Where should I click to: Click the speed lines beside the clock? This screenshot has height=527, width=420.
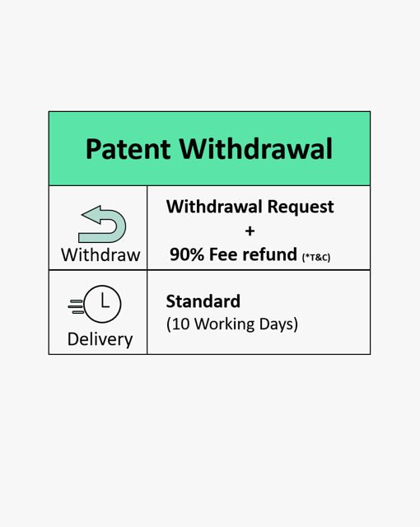pos(76,306)
